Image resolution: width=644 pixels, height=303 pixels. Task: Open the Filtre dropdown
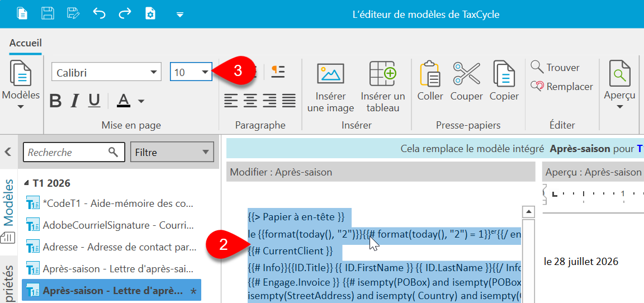[x=172, y=153]
